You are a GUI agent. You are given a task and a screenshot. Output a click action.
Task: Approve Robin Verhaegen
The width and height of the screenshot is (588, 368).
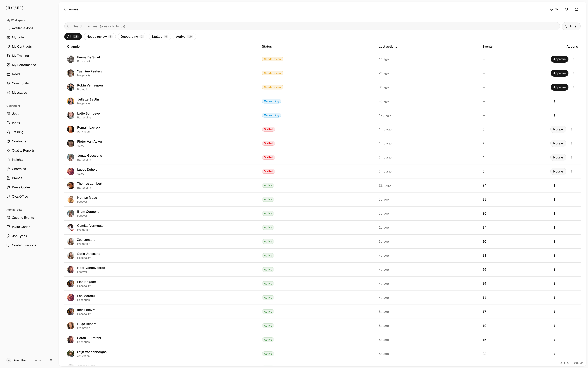point(559,87)
